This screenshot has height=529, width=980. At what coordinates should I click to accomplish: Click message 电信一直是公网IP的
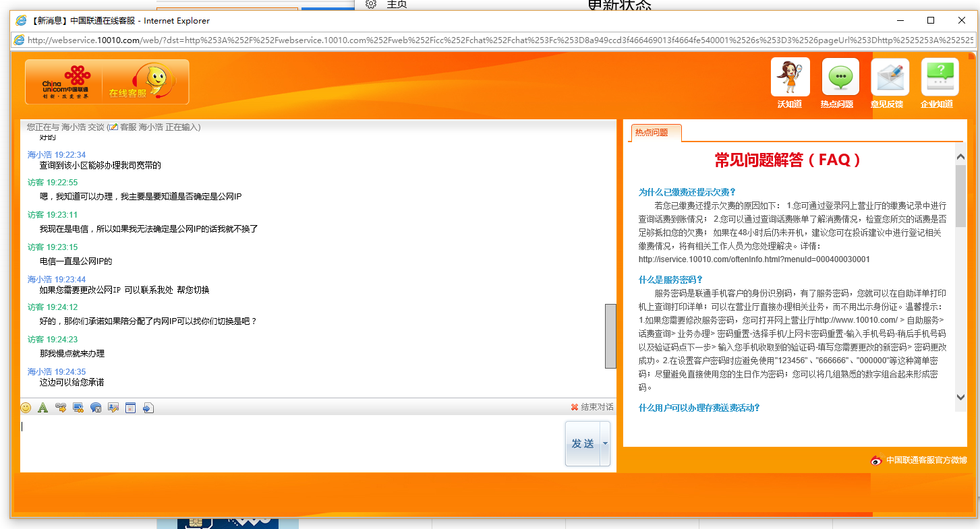[76, 261]
